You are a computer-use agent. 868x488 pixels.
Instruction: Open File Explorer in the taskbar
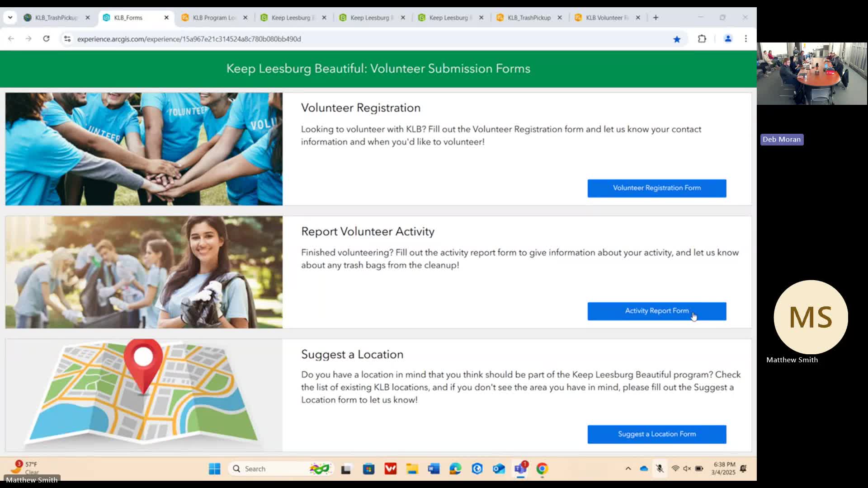pyautogui.click(x=412, y=469)
